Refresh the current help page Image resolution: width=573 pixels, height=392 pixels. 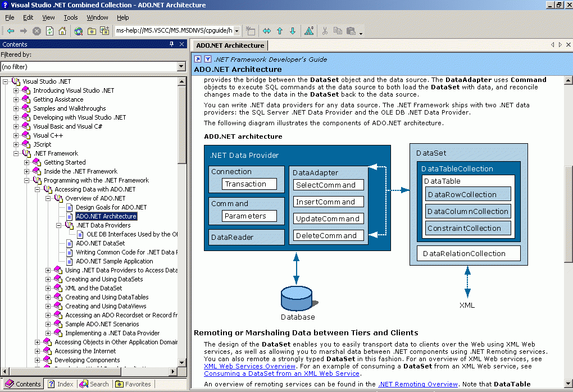[x=49, y=31]
